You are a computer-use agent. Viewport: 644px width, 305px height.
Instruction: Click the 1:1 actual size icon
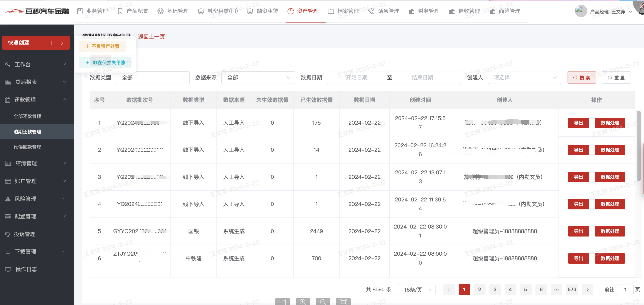click(x=283, y=302)
